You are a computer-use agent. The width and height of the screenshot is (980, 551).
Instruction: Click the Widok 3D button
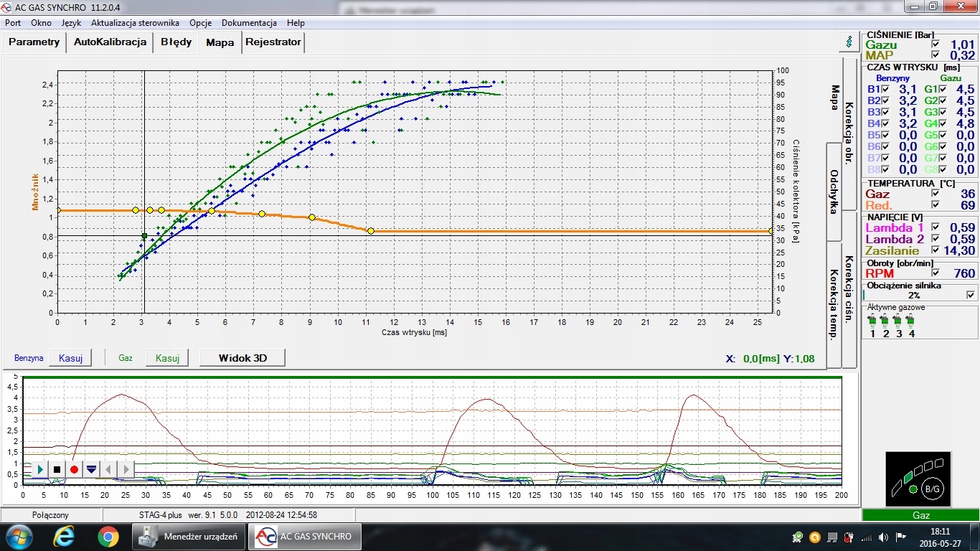[x=242, y=357]
